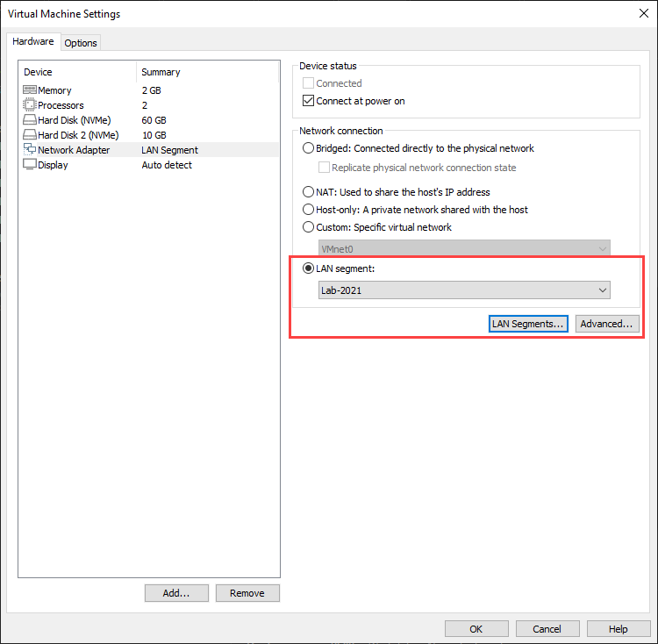Viewport: 658px width, 644px height.
Task: Click the 2 GB memory summary
Action: point(152,90)
